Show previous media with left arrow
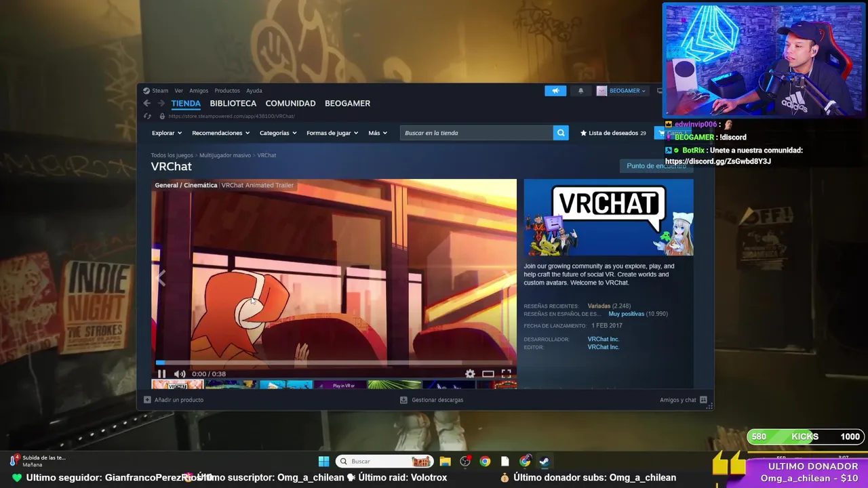The width and height of the screenshot is (868, 488). pos(161,277)
